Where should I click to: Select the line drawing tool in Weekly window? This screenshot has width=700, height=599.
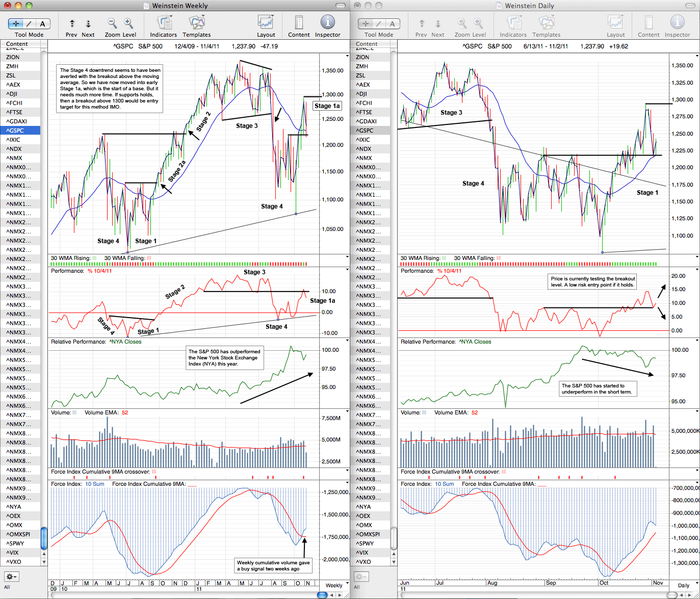coord(30,23)
